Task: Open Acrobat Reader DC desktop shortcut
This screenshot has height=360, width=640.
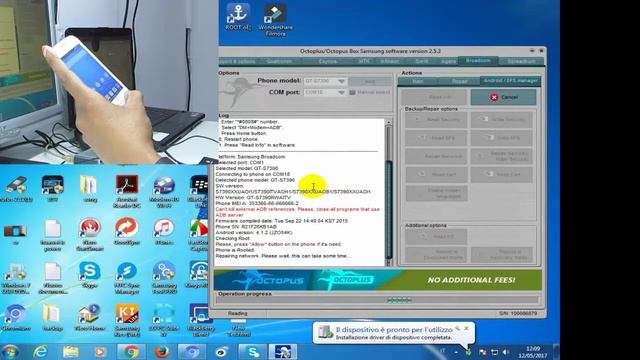Action: (127, 191)
